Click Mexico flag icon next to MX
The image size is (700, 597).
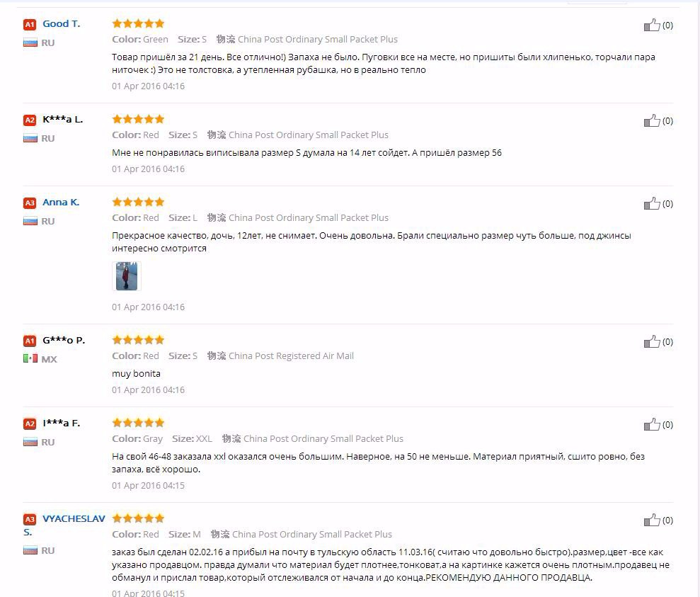(30, 359)
